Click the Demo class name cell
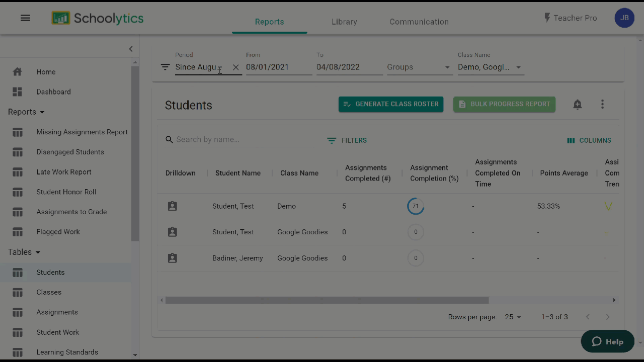The width and height of the screenshot is (644, 362). (x=286, y=206)
